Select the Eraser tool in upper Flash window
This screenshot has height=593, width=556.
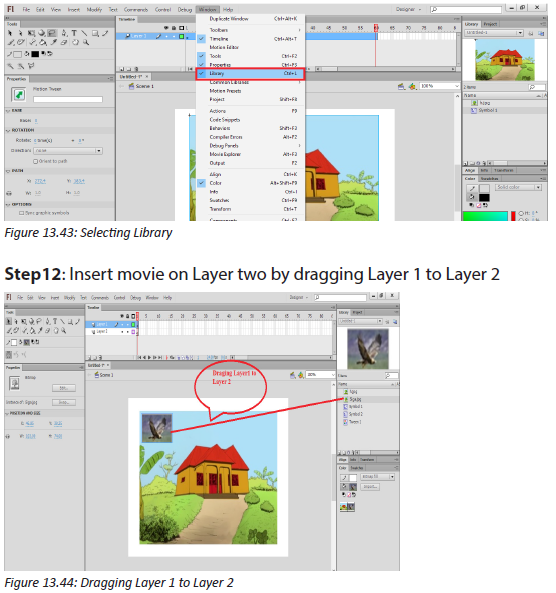(x=64, y=43)
